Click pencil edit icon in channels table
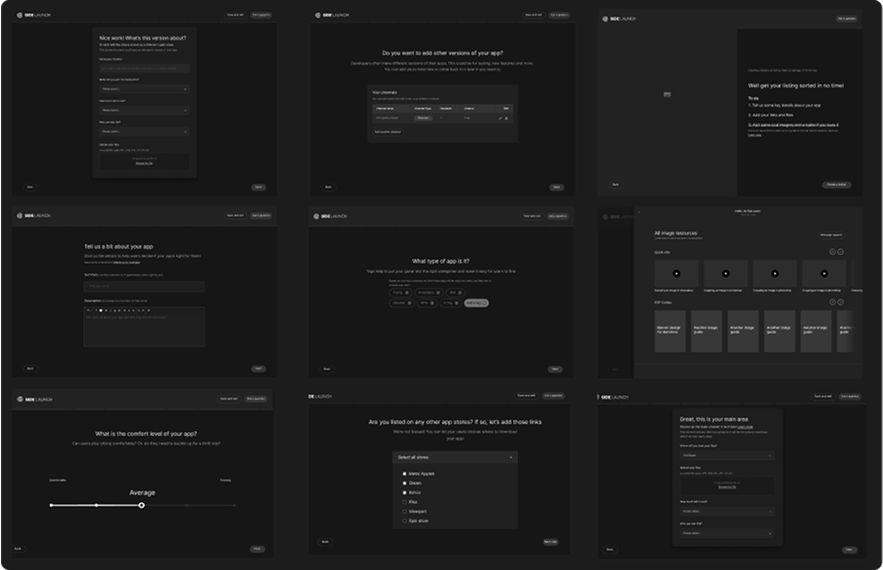Screen dimensions: 883x570 pos(500,118)
